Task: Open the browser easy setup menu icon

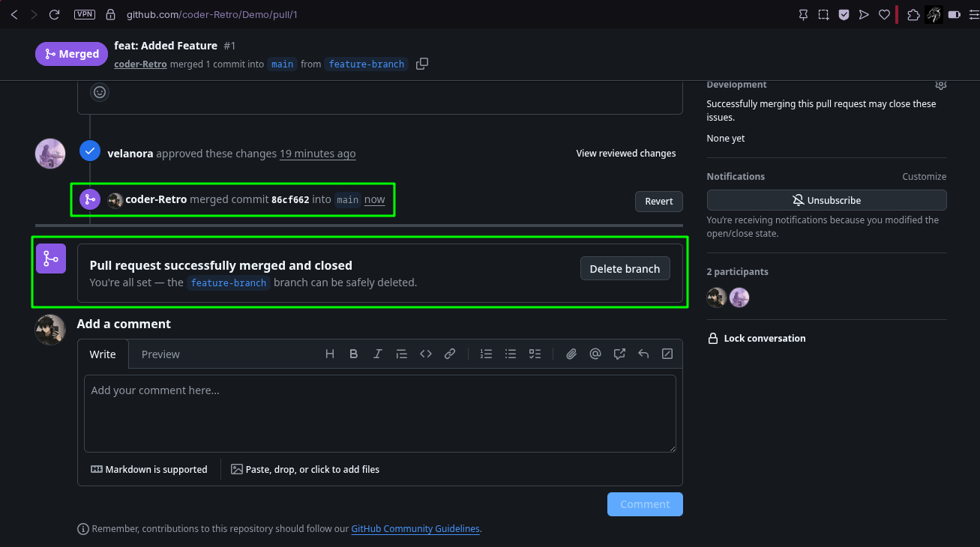Action: coord(973,14)
